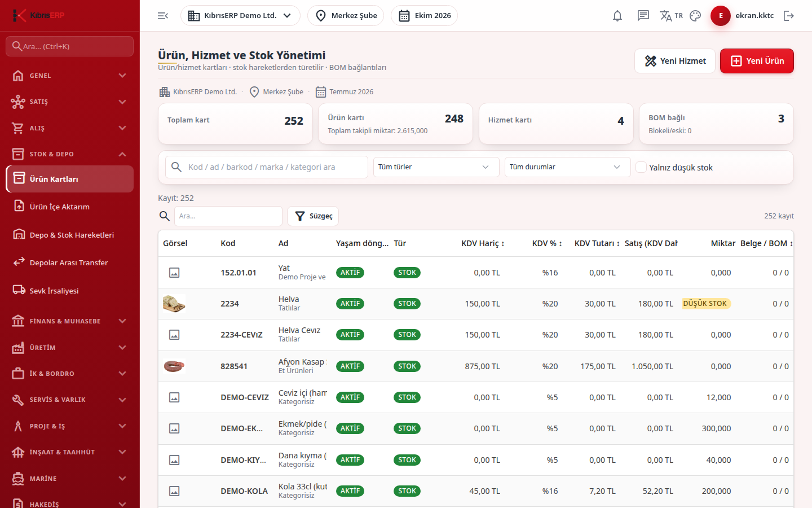Screen dimensions: 812x508
Task: Sort by Belge / BOM column
Action: coord(767,243)
